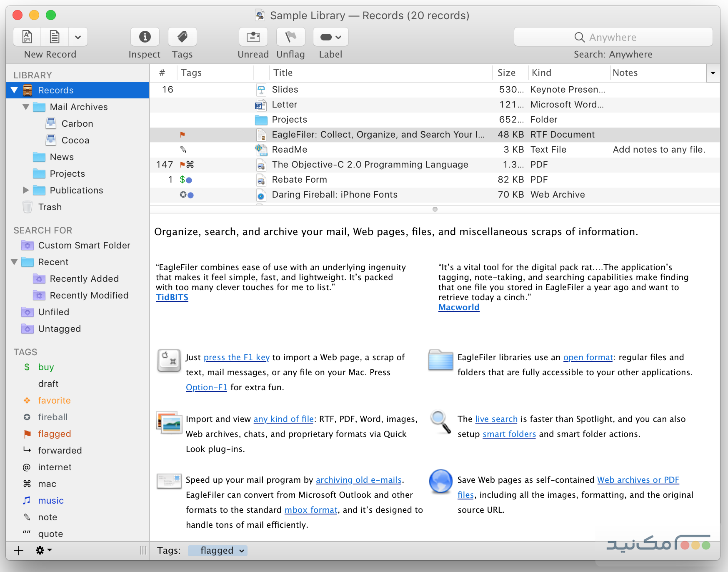
Task: Select the Custom Smart Folder item
Action: click(84, 246)
